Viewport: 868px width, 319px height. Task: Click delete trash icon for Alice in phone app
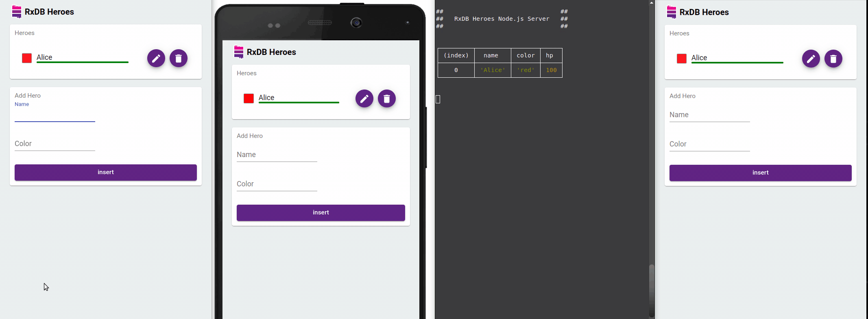tap(387, 98)
